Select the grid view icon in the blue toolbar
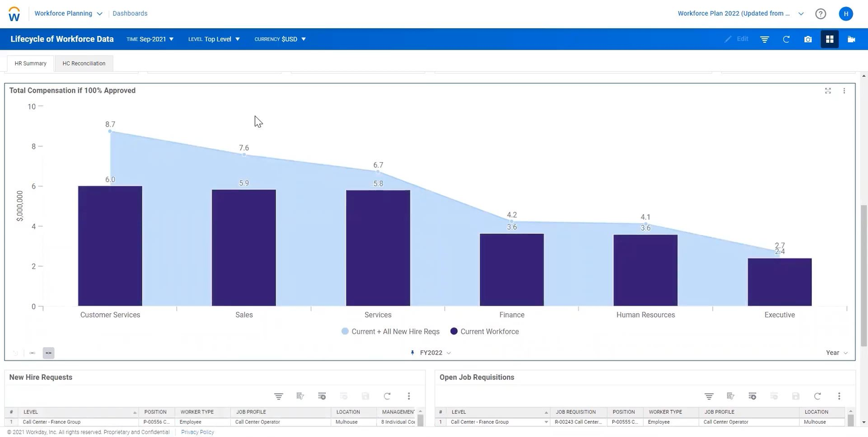The image size is (868, 437). [x=829, y=39]
